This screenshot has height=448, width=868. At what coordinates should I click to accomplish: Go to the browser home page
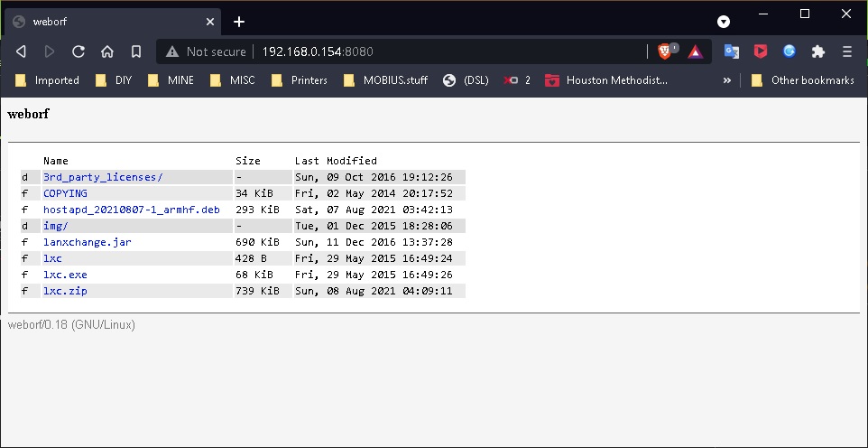(106, 51)
